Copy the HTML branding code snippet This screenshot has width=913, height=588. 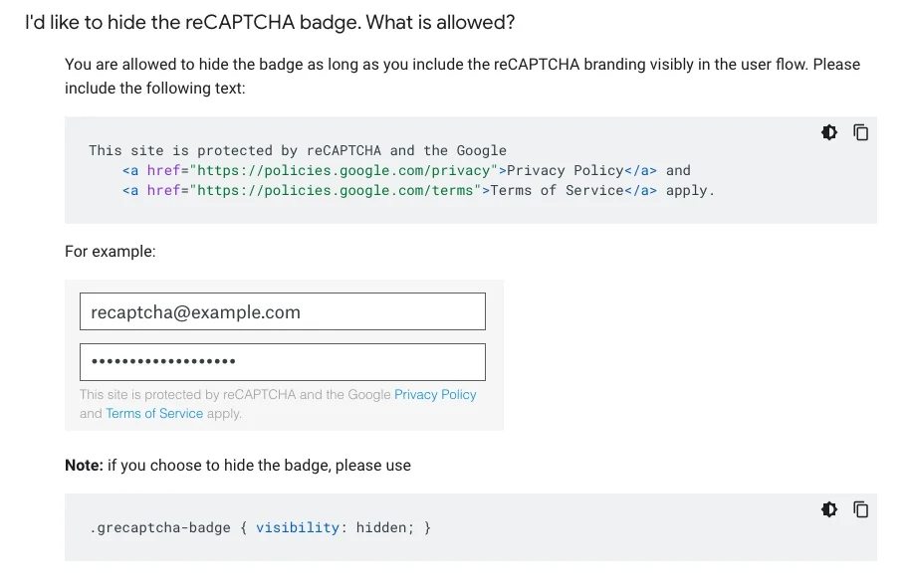861,132
